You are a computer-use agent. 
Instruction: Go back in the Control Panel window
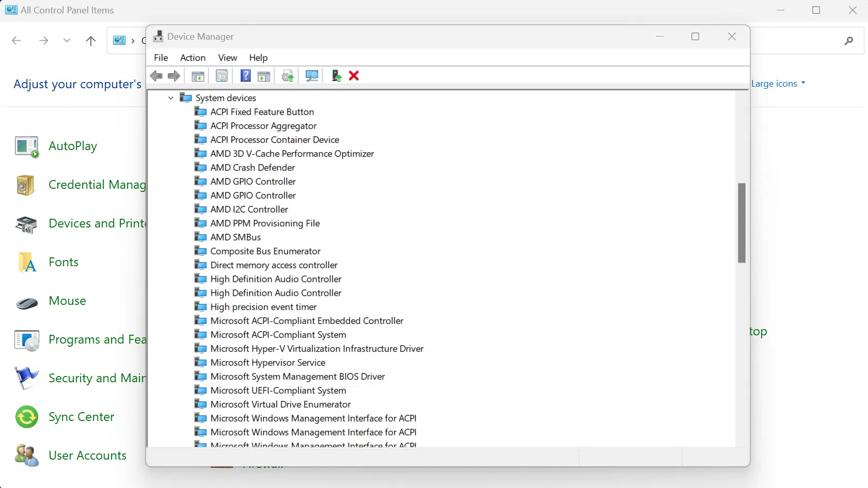point(17,41)
